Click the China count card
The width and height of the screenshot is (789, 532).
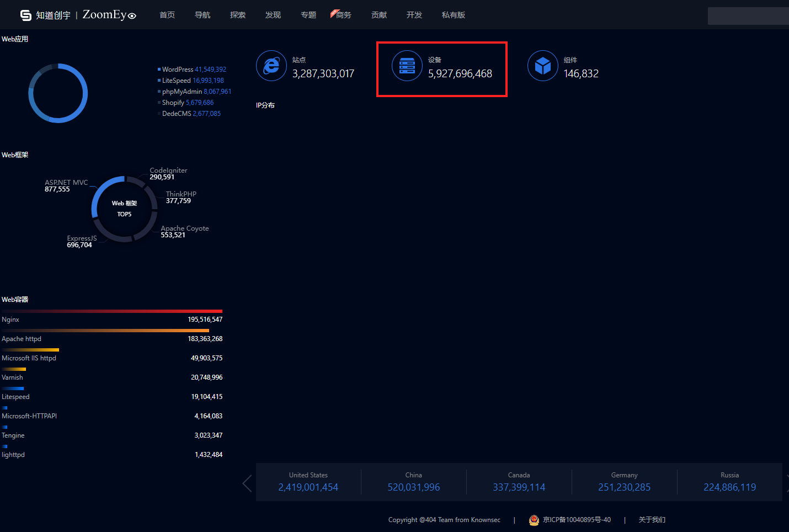point(414,482)
